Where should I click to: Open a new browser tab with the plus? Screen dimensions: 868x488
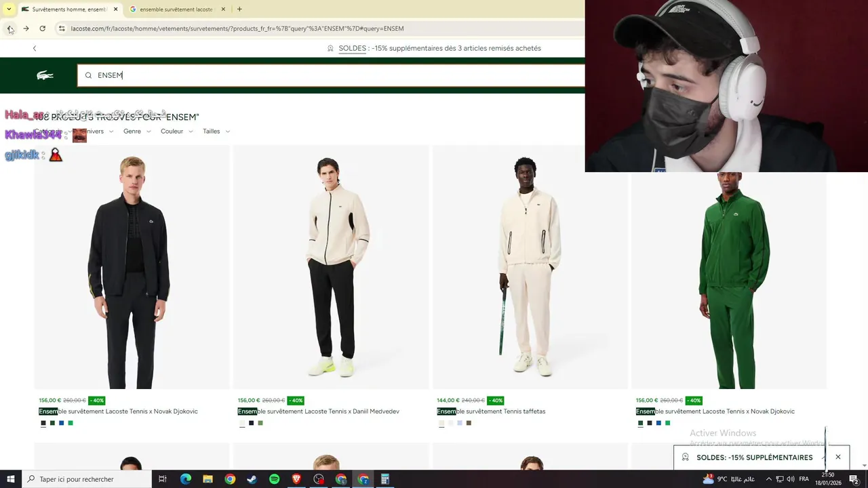239,9
